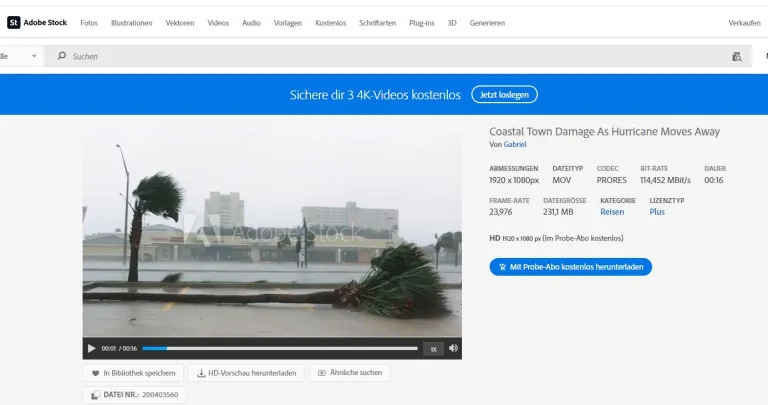Open the Videos menu
This screenshot has height=405, width=768.
point(218,23)
